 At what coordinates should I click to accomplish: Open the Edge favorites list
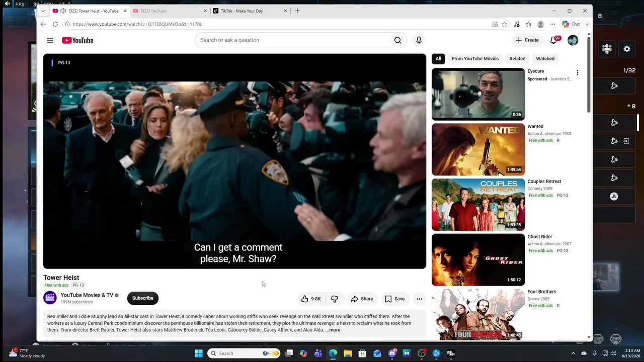click(x=528, y=24)
